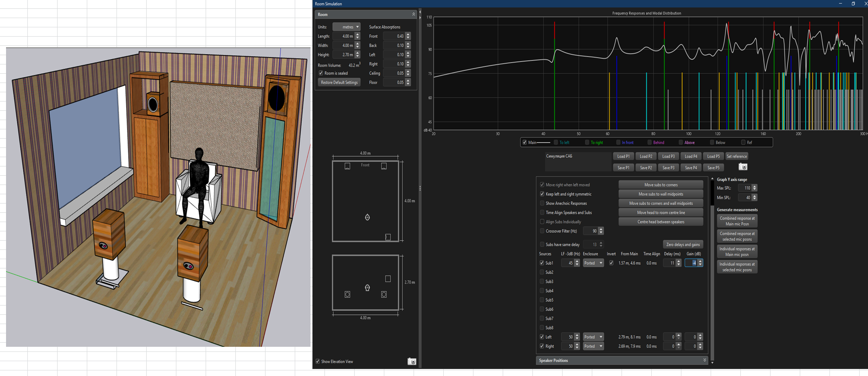Click the Sub1 Gain input field

(x=691, y=263)
